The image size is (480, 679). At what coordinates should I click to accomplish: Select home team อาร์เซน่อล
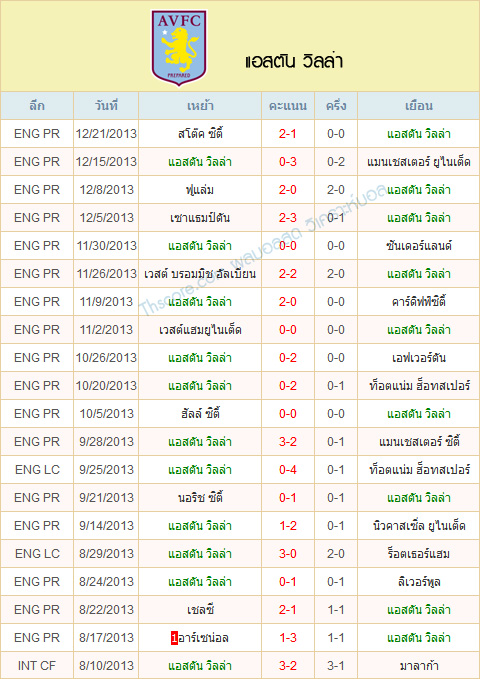203,638
